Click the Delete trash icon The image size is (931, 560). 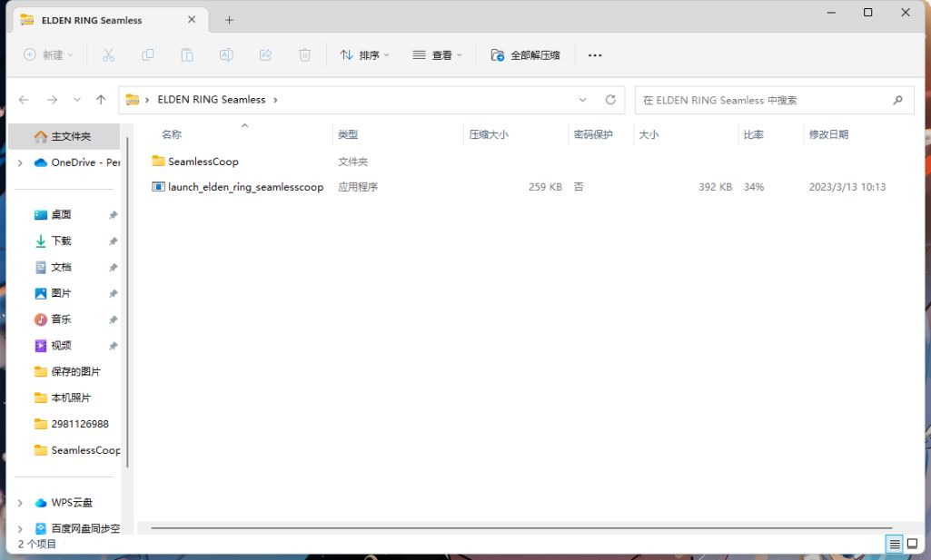click(x=303, y=54)
